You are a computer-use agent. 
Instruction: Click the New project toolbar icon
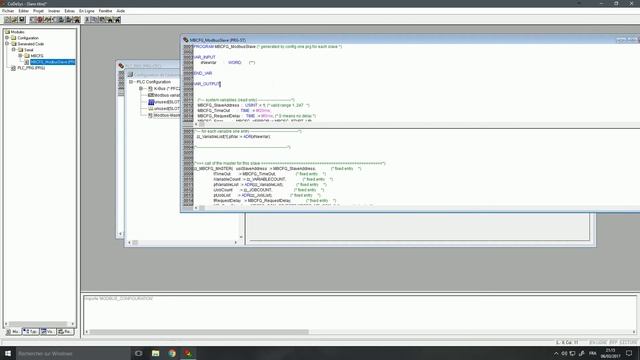coord(7,19)
